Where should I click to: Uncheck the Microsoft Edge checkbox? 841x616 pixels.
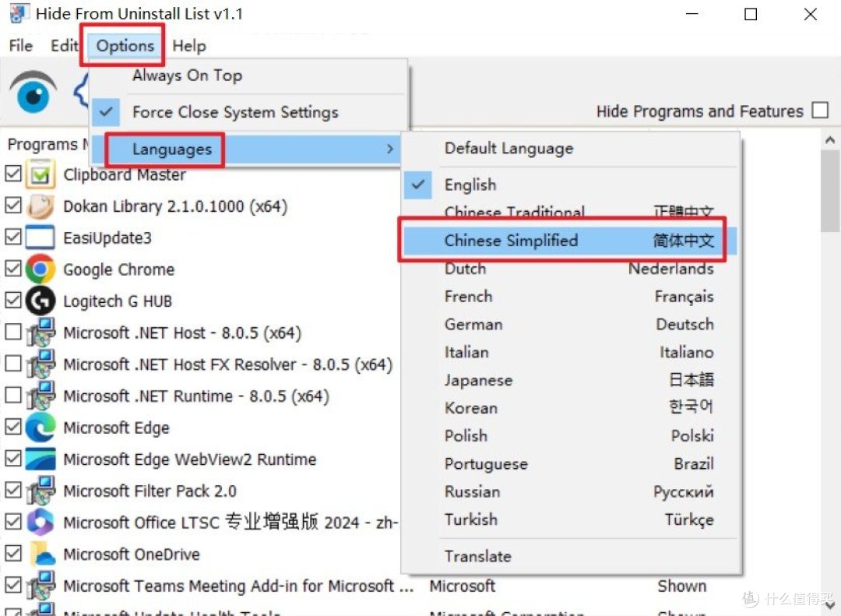tap(13, 427)
